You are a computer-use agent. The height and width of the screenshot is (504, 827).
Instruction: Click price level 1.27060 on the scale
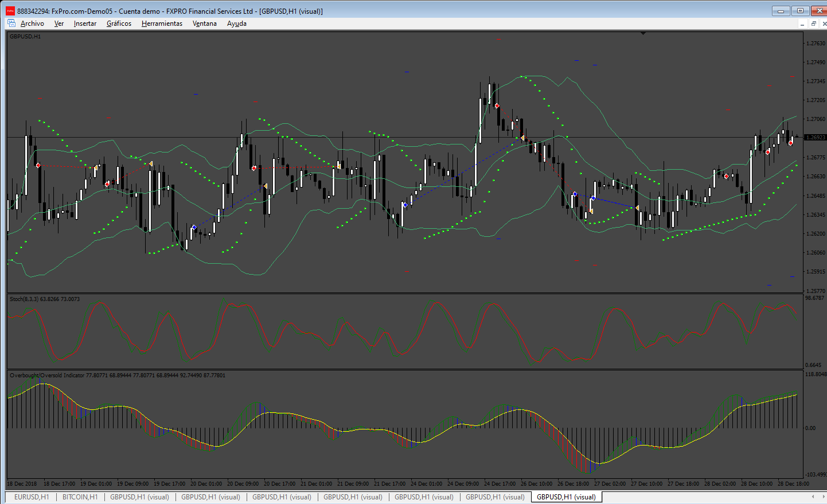(816, 119)
